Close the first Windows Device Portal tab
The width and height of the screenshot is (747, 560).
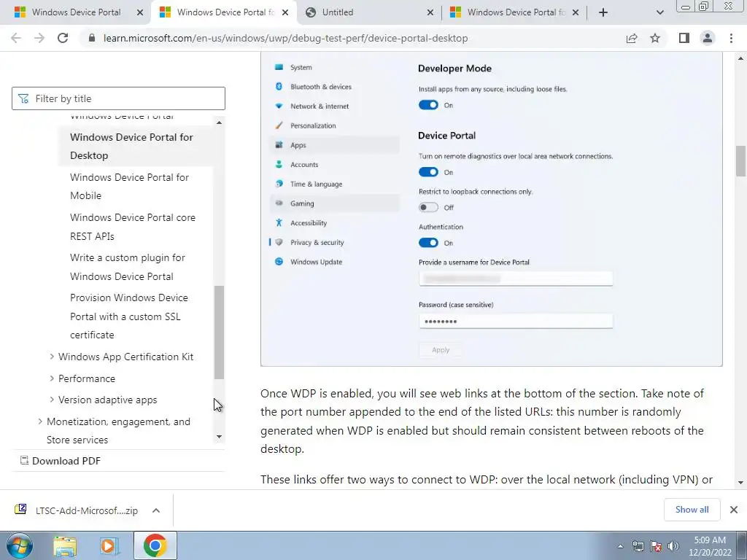point(140,12)
